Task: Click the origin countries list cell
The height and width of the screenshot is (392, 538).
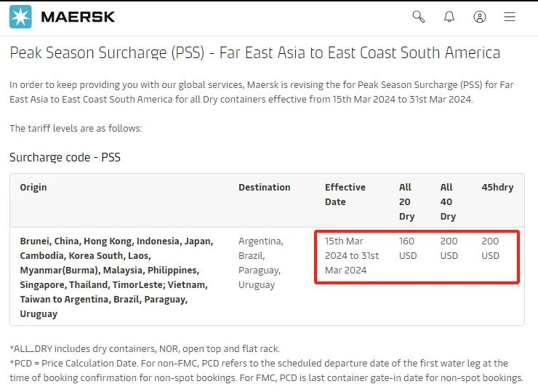Action: point(116,277)
